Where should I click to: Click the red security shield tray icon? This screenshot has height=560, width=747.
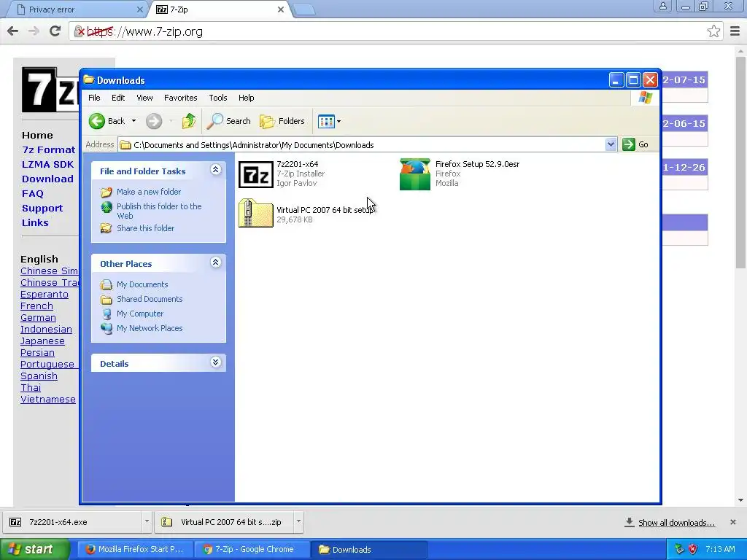(x=693, y=549)
